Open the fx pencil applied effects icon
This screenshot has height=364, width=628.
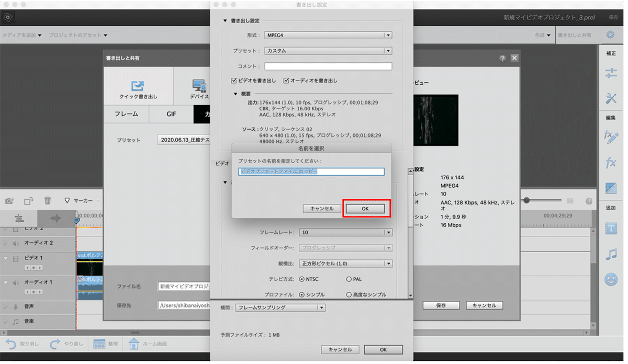pos(611,138)
